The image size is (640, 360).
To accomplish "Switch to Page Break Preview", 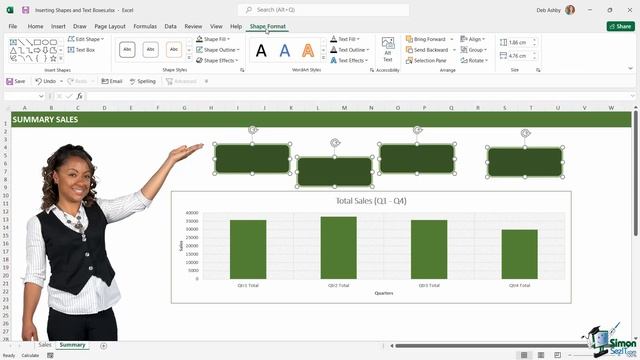I will coord(558,355).
